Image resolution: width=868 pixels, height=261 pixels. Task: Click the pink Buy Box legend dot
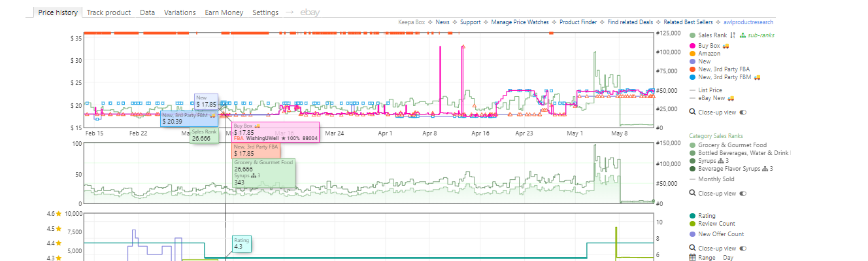click(x=693, y=46)
